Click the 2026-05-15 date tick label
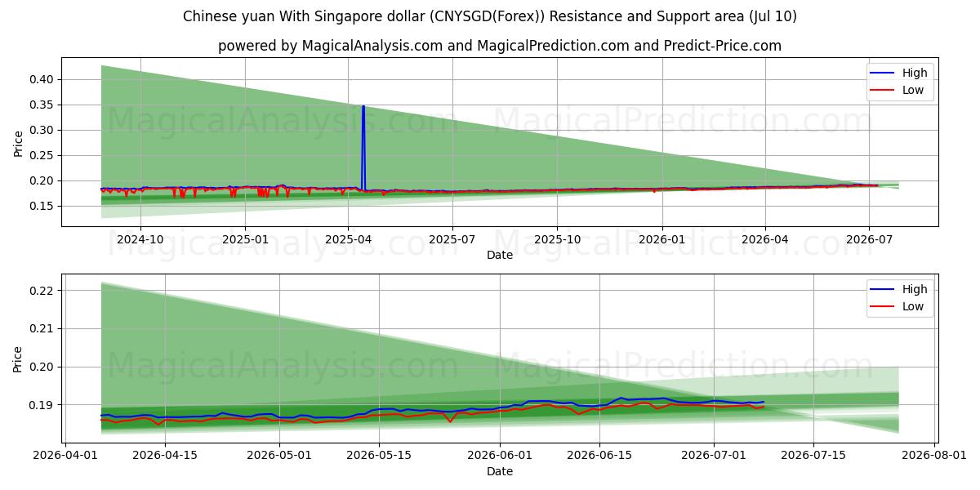980x490 pixels. [379, 456]
